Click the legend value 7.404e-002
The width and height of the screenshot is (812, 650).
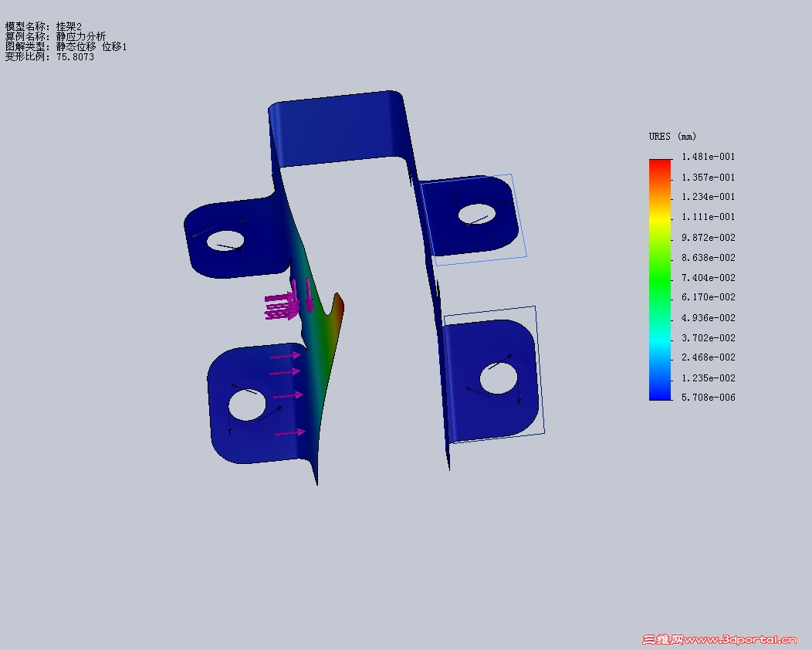click(x=708, y=278)
